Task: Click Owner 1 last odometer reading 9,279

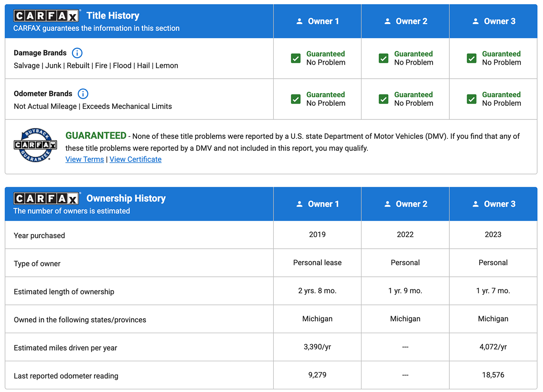Action: tap(317, 375)
